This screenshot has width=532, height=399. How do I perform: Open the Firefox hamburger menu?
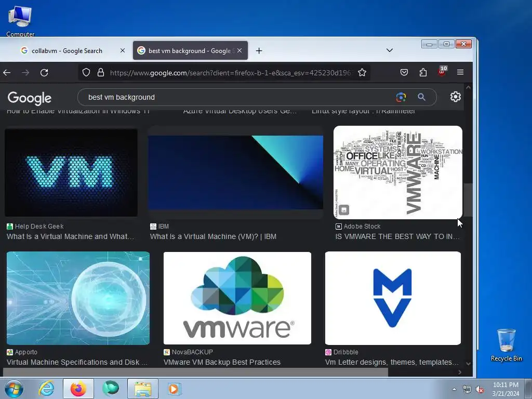(460, 72)
